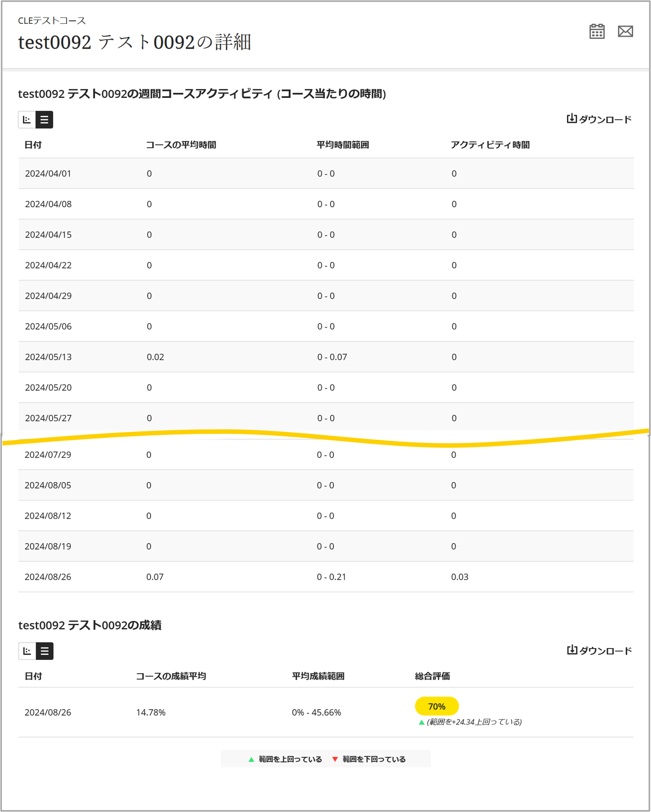Click the コースの平均時間 column header
The height and width of the screenshot is (812, 651).
[x=181, y=145]
